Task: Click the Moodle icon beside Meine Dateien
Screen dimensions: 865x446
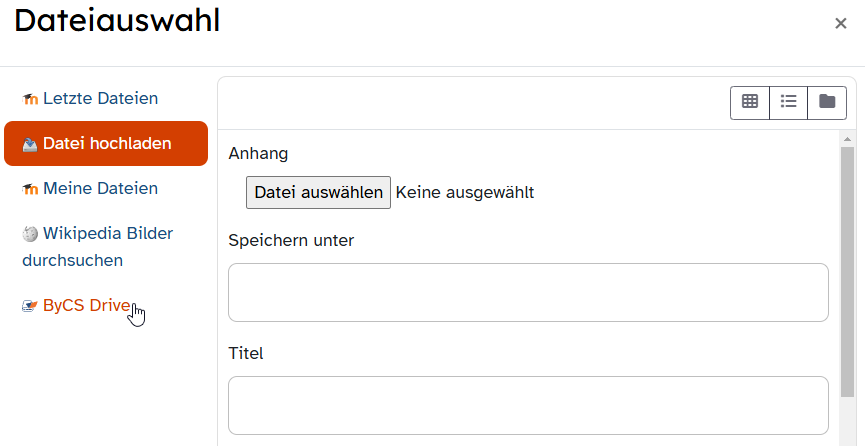Action: pos(30,189)
